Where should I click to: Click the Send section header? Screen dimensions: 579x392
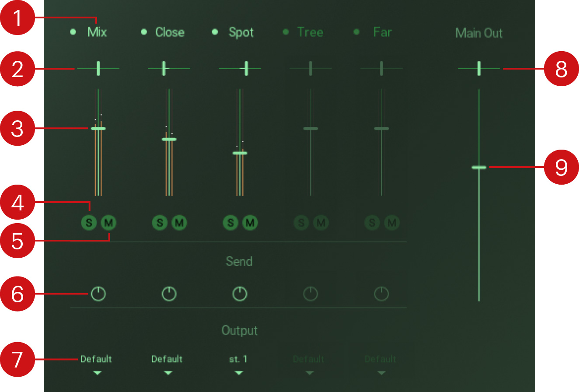click(x=240, y=261)
